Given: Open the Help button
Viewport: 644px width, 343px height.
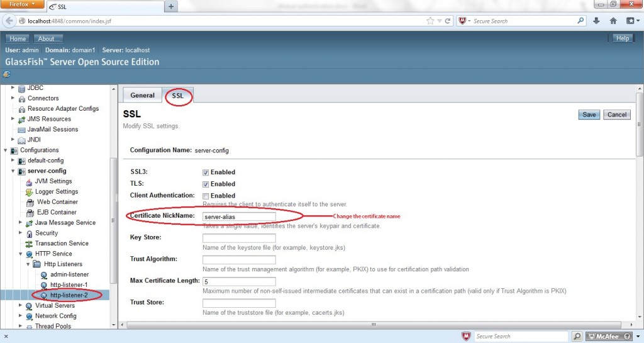Looking at the screenshot, I should [622, 38].
